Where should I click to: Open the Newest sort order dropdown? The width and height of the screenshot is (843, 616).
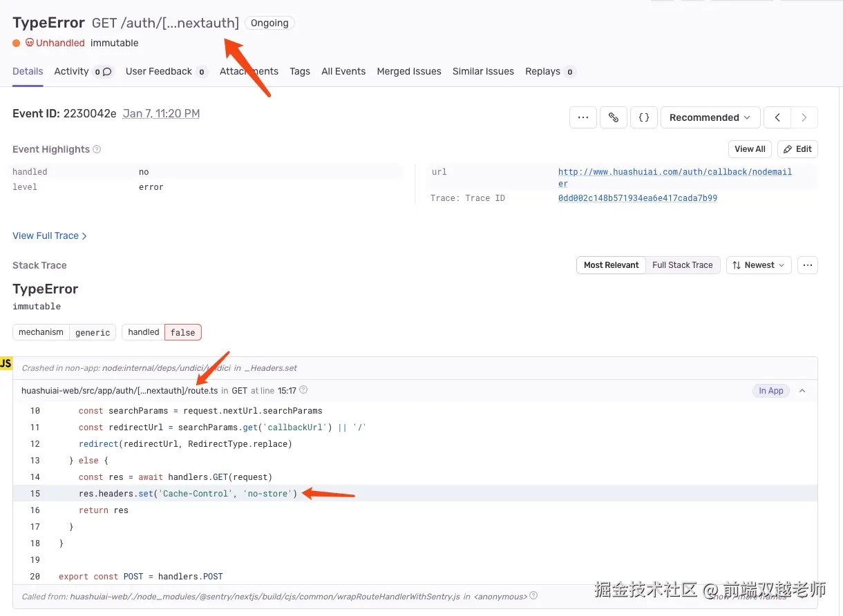coord(758,264)
